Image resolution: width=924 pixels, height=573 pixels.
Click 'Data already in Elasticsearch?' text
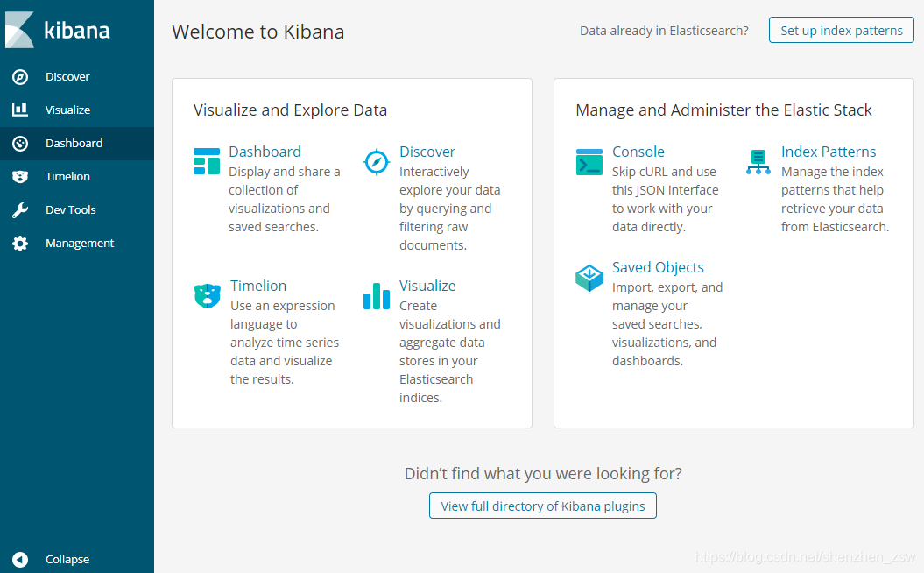(x=664, y=31)
